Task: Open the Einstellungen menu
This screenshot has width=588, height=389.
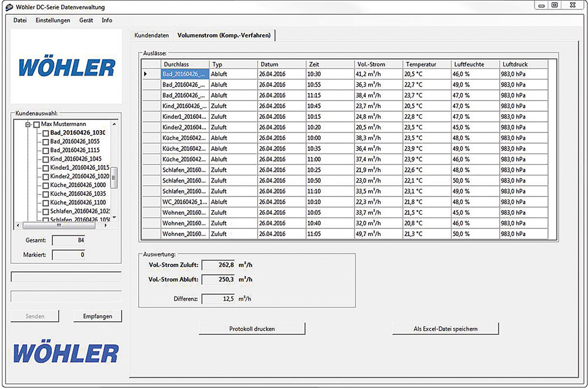Action: click(x=53, y=20)
